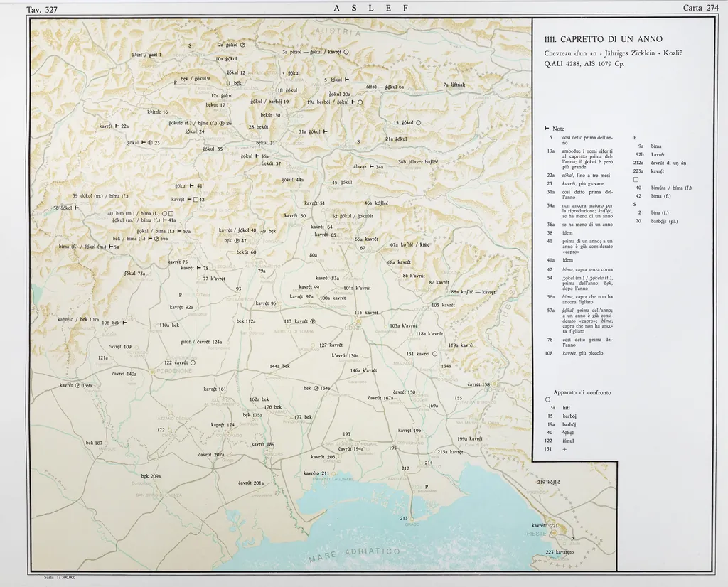Click point 223 kavaręto near the bottom right
The image size is (728, 587).
click(559, 552)
